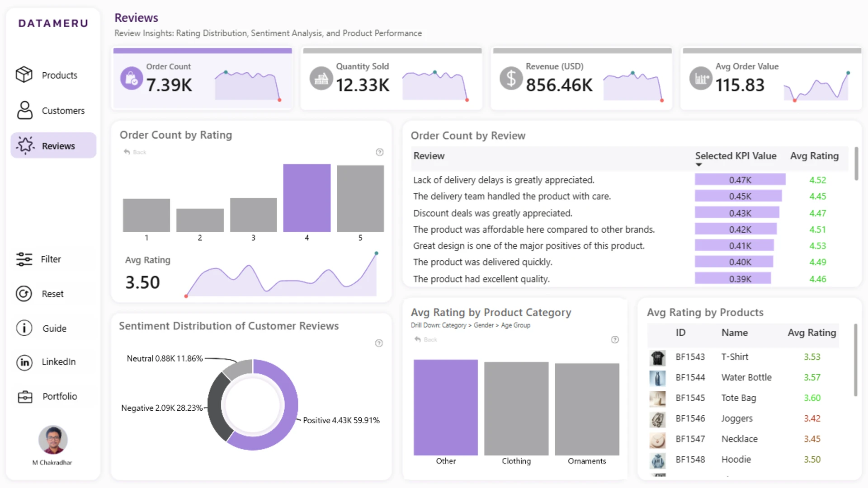The width and height of the screenshot is (868, 488).
Task: Click the Avg Rating header in Products table
Action: coord(812,333)
